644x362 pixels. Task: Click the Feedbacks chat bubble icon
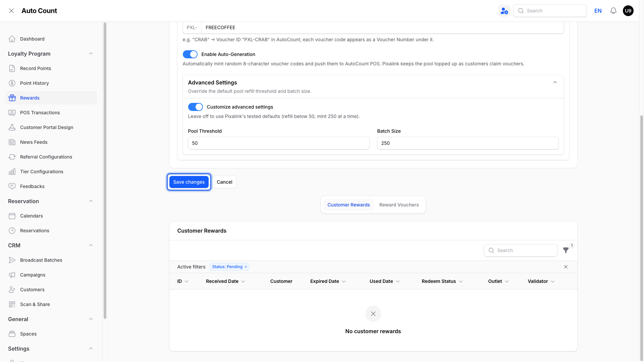(x=12, y=186)
